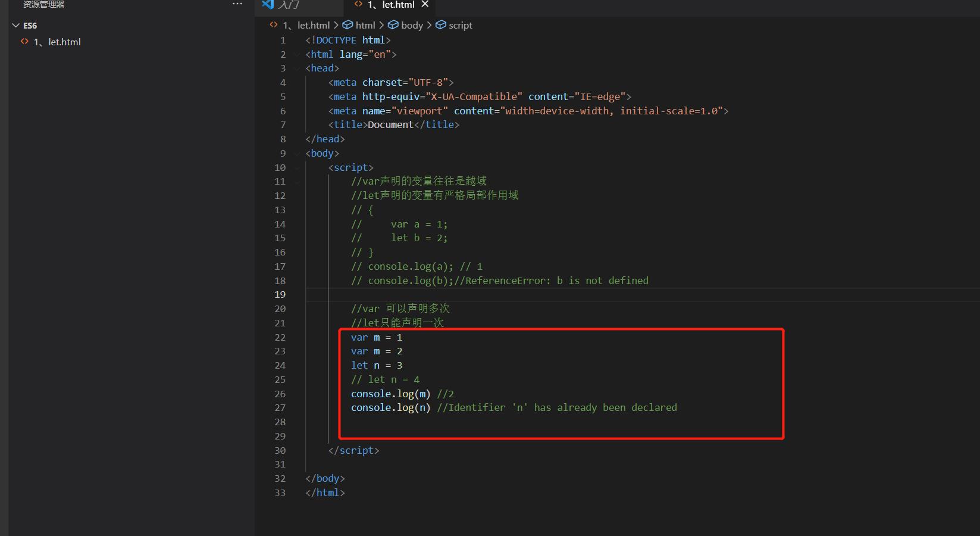Click the closing '</html>' tag on line 33
980x536 pixels.
325,493
